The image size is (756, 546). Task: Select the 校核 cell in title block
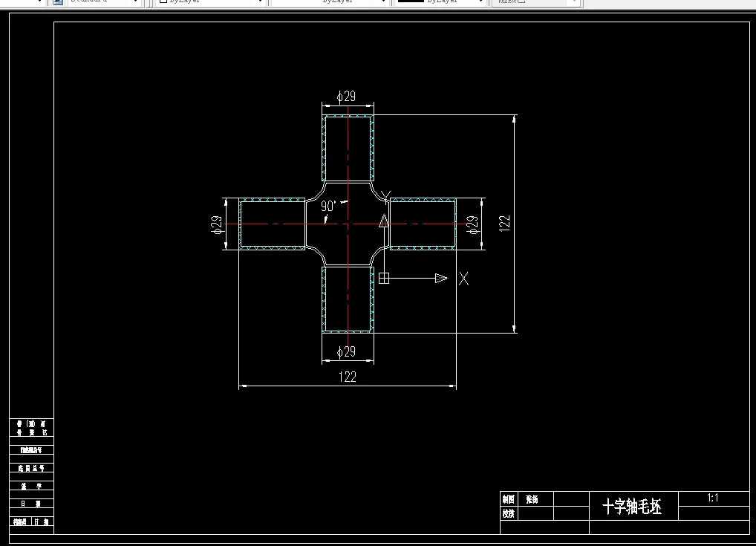coord(508,513)
